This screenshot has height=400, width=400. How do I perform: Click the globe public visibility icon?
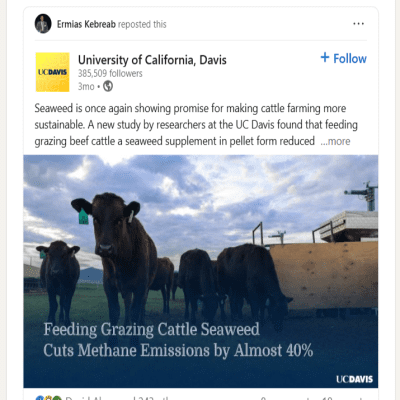coord(108,87)
